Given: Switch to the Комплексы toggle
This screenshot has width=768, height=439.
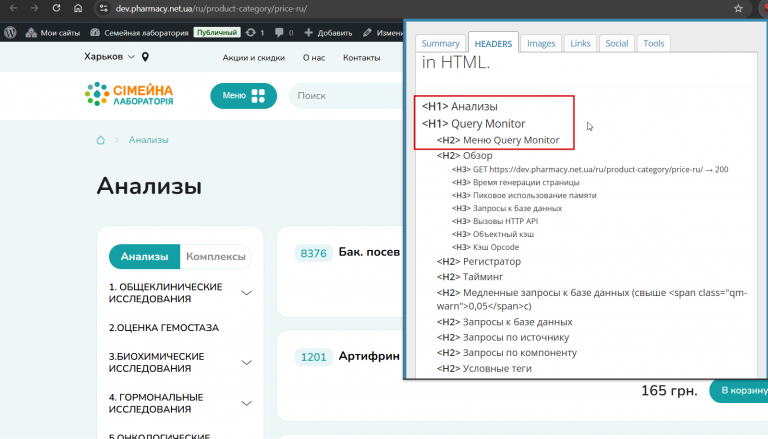Looking at the screenshot, I should pyautogui.click(x=216, y=256).
